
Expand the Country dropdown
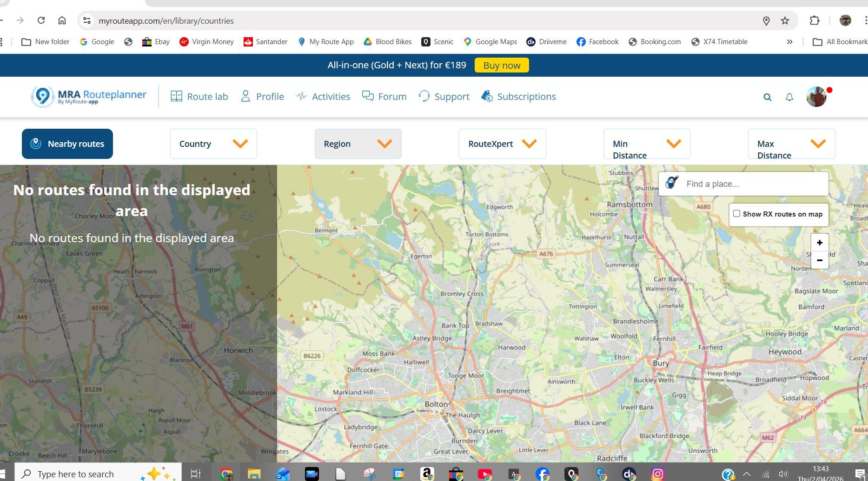(213, 144)
